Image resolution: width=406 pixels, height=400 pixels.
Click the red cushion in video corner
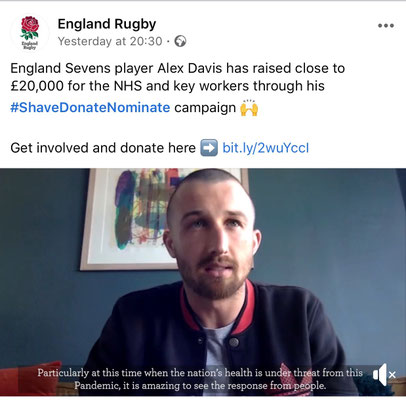click(x=31, y=378)
